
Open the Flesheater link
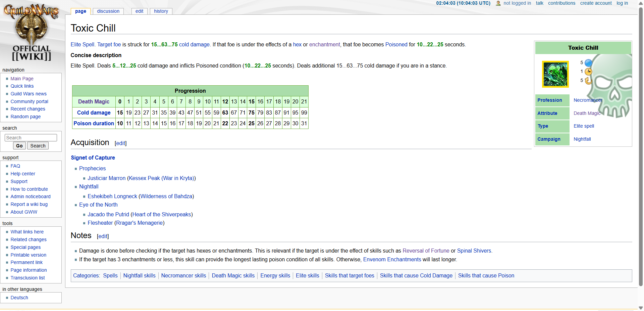pos(100,223)
